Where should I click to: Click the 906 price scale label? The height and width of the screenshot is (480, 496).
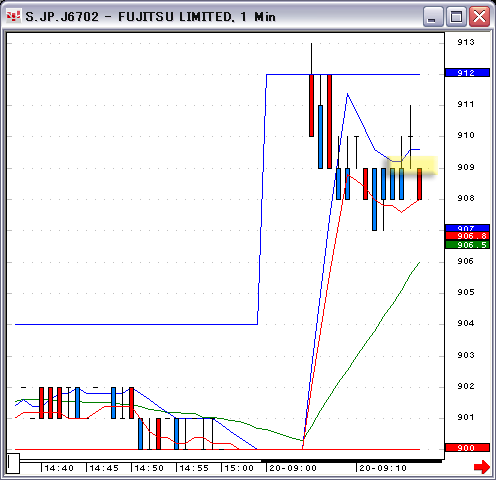click(x=466, y=261)
